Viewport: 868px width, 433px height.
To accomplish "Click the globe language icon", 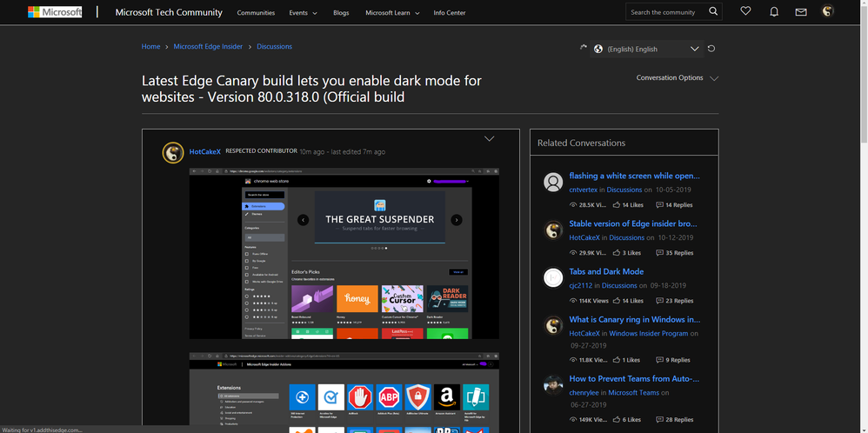I will [x=598, y=49].
